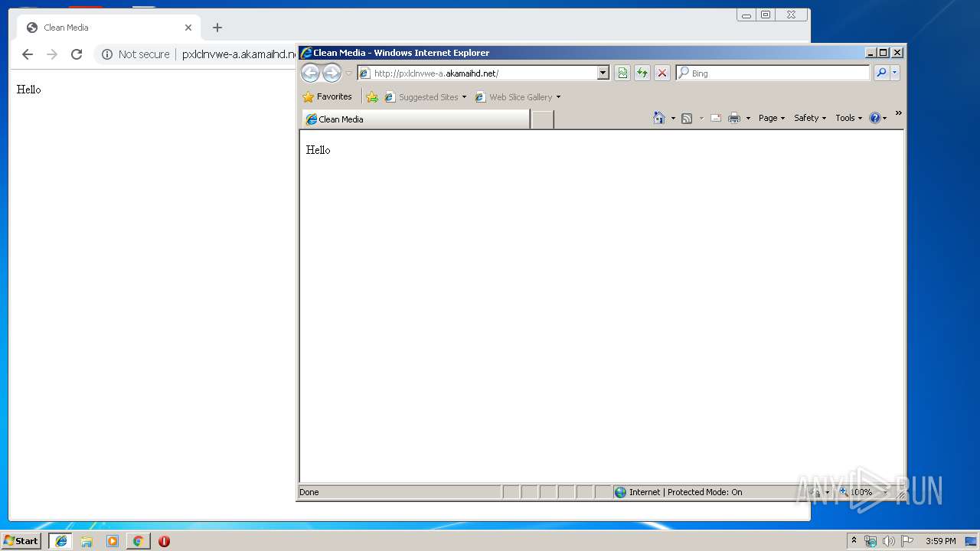Click the Hello text in Chrome page
Viewport: 980px width, 551px height.
[x=29, y=90]
